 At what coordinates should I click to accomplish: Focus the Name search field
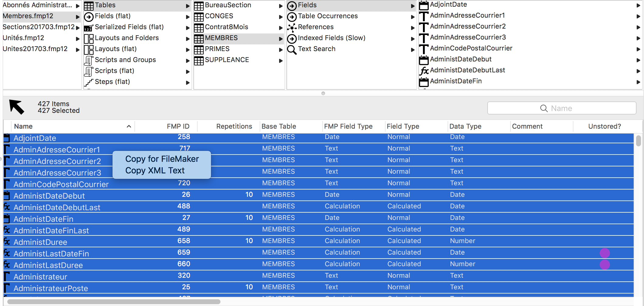[562, 108]
